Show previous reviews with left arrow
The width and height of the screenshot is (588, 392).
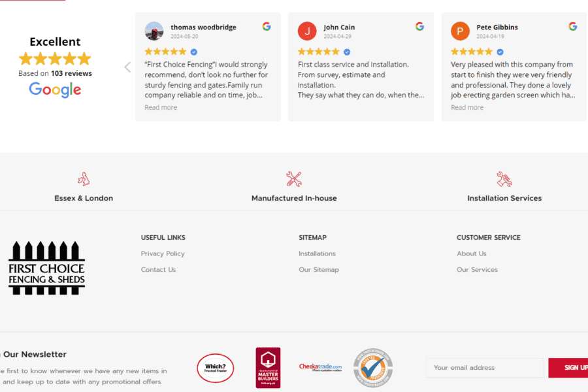point(127,67)
